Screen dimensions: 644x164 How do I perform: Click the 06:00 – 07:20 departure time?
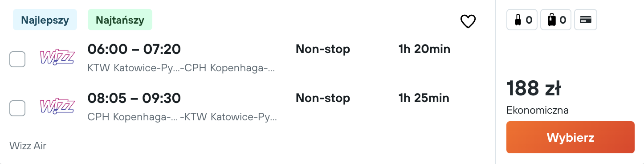click(x=134, y=49)
